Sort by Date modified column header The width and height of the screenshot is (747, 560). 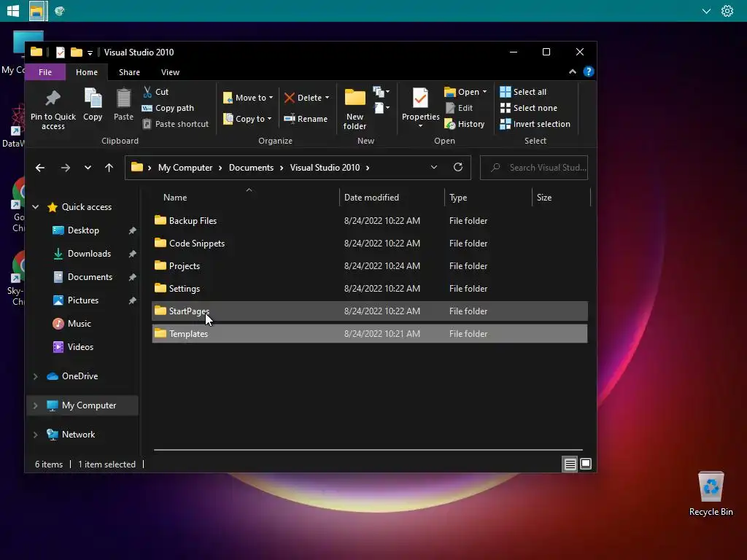point(371,198)
